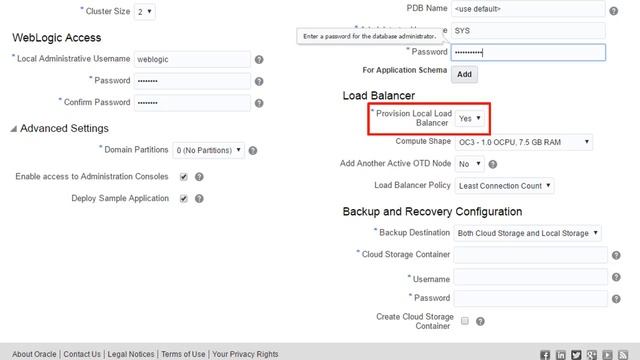Show help for Domain Partitions
The width and height of the screenshot is (640, 360).
point(253,151)
